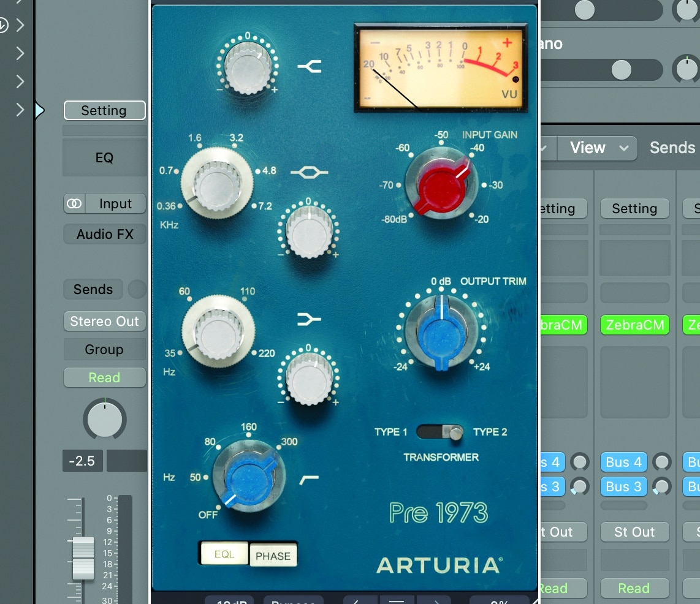Click the Pre 1973 logo
Viewport: 700px width, 604px height.
[438, 513]
